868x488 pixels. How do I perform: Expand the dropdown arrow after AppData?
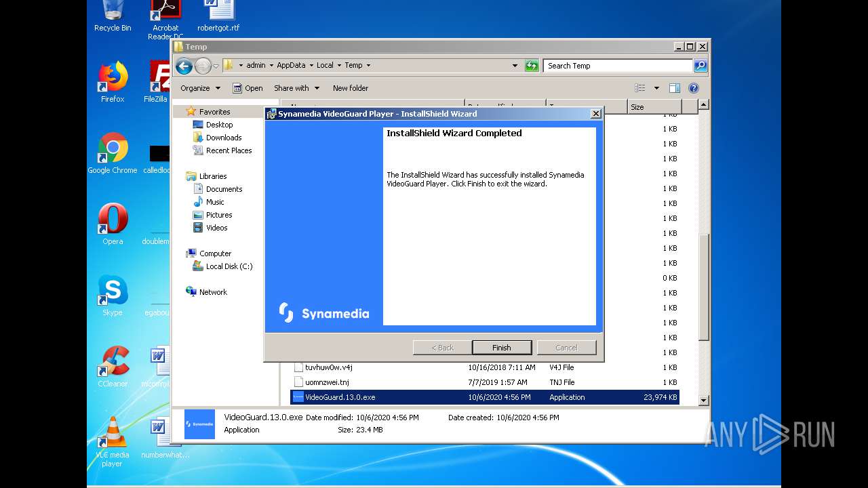point(311,66)
